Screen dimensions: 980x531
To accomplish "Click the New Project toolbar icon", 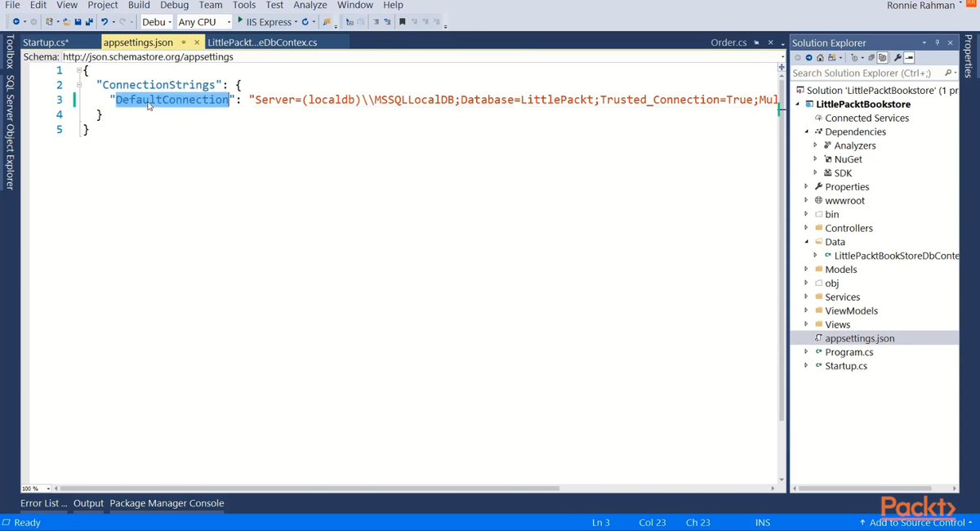I will (x=50, y=22).
